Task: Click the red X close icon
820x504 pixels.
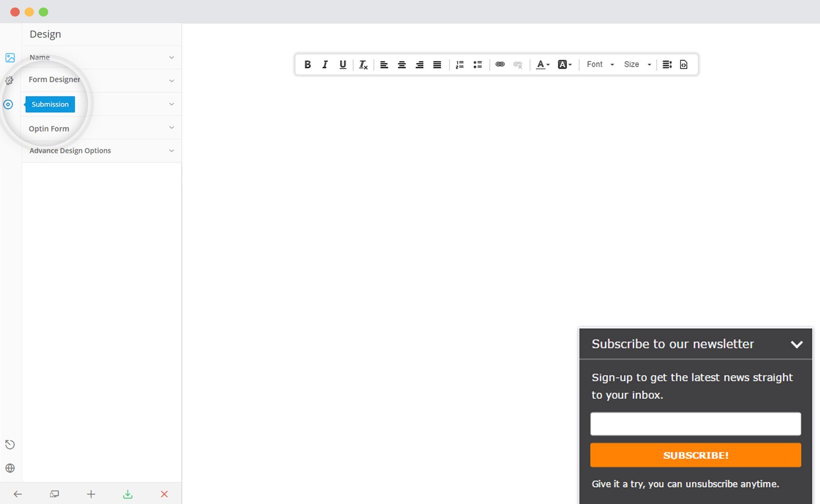Action: point(164,494)
